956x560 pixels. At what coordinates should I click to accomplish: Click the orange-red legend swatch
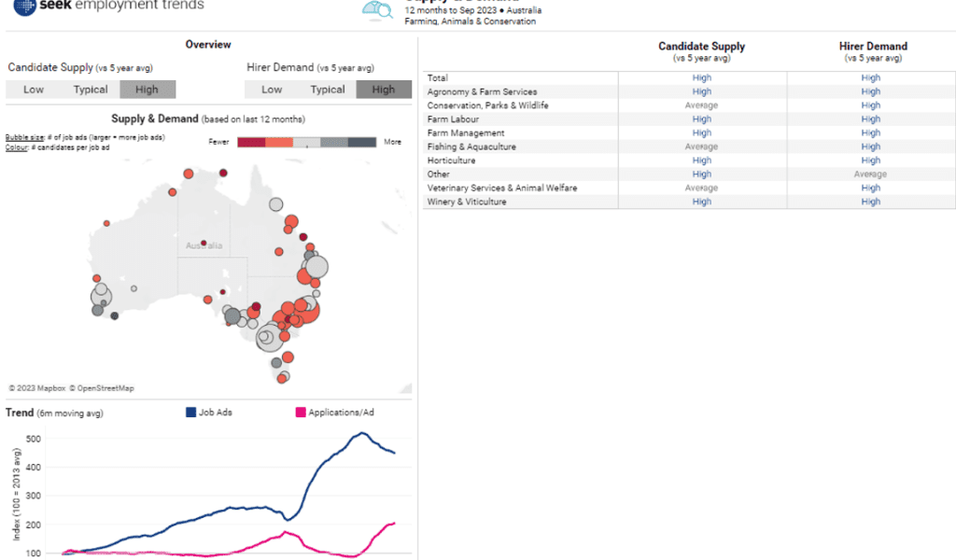click(x=279, y=142)
